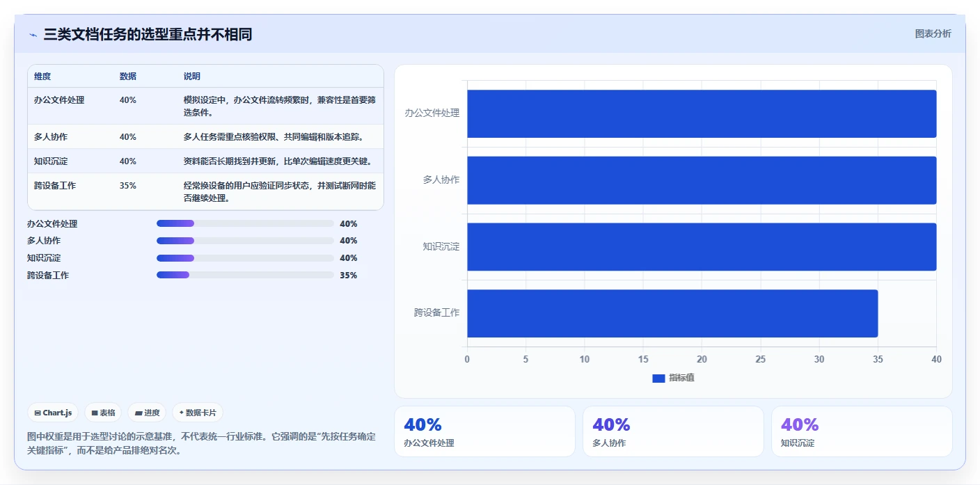This screenshot has width=980, height=485.
Task: Click the 说明 column header
Action: coord(192,77)
